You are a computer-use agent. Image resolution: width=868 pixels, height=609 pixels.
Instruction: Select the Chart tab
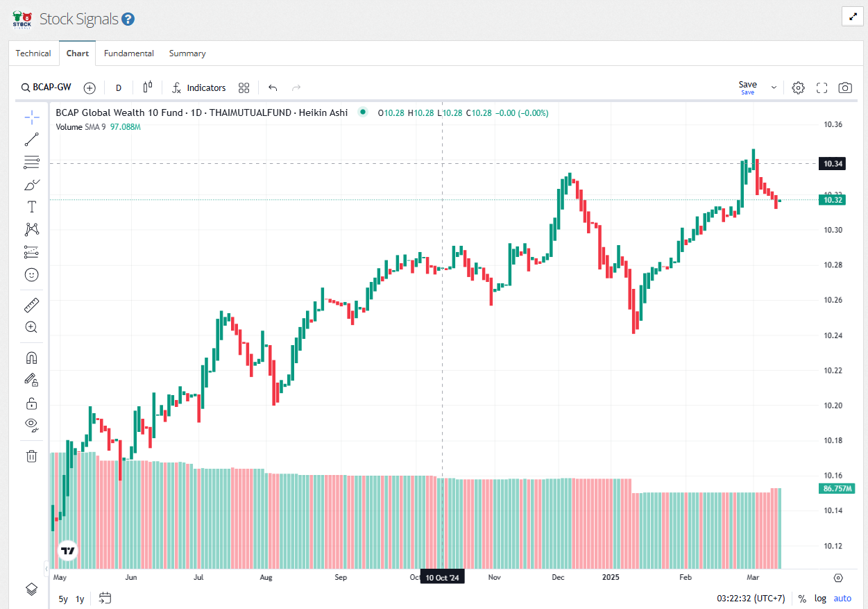[x=78, y=53]
